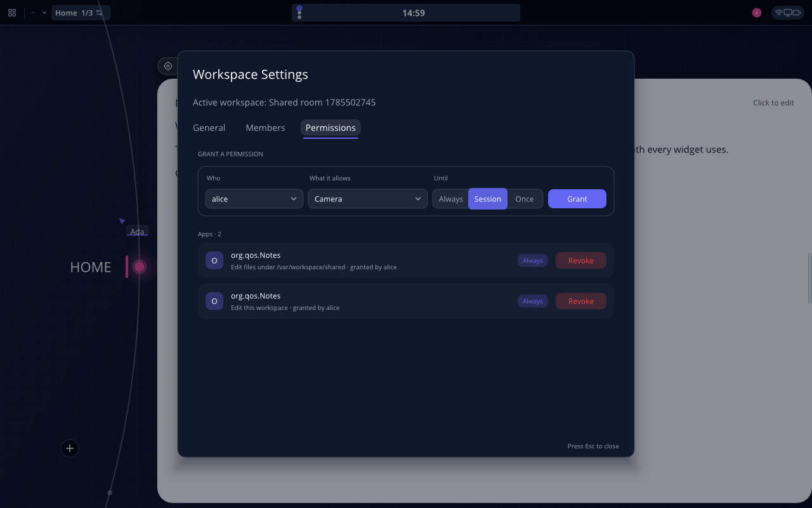
Task: Click the HOME label on canvas
Action: click(x=91, y=267)
